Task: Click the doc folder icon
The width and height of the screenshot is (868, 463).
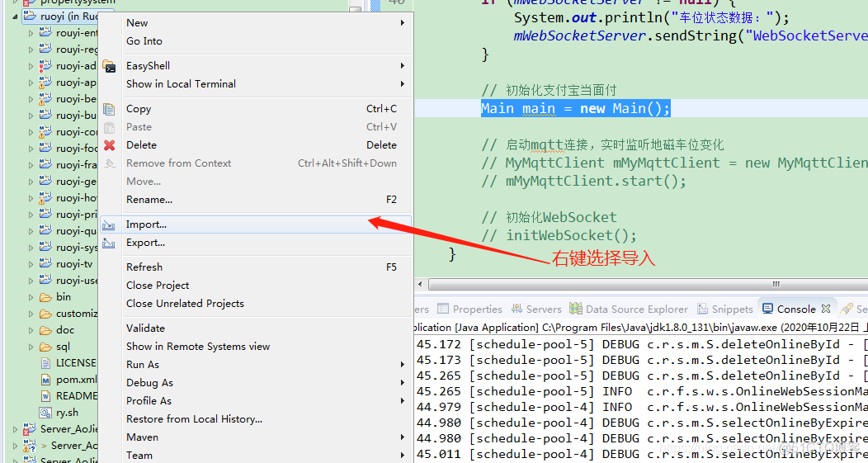Action: click(46, 331)
